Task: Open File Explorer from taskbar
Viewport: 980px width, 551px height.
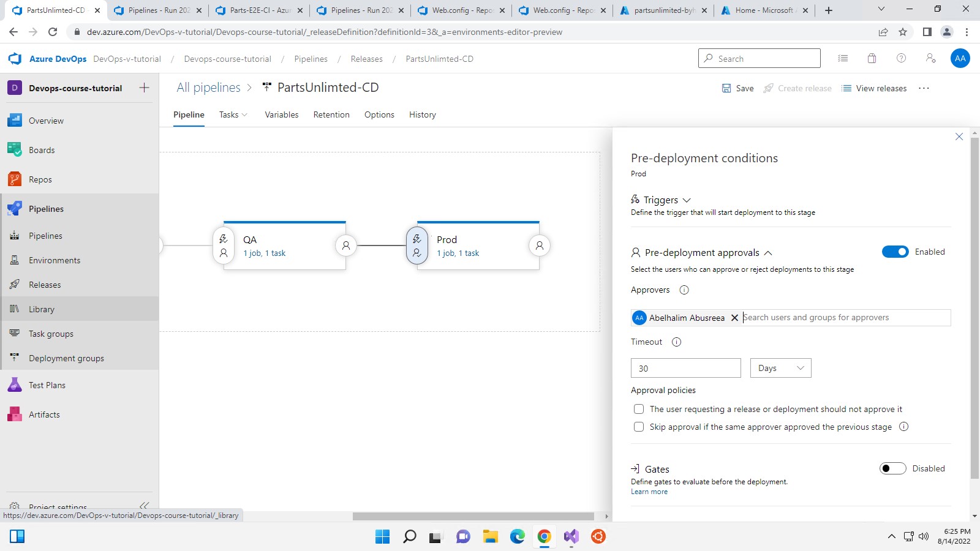Action: pyautogui.click(x=490, y=537)
